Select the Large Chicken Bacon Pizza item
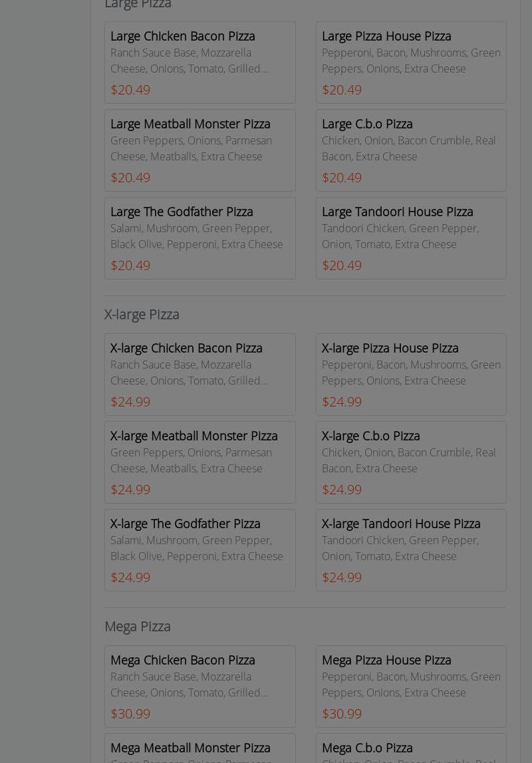The image size is (532, 763). (x=199, y=63)
